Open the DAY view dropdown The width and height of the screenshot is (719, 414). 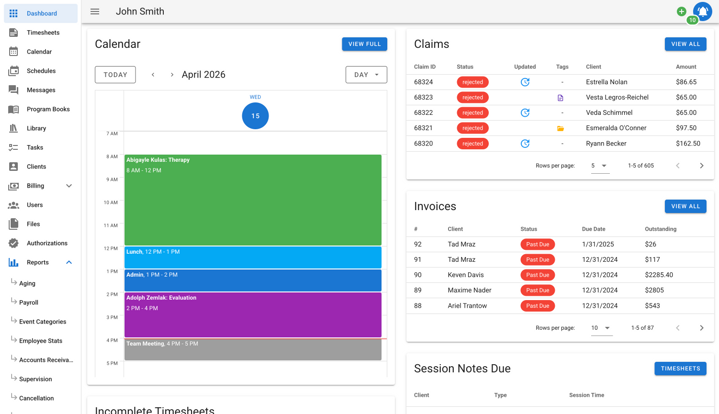coord(366,75)
